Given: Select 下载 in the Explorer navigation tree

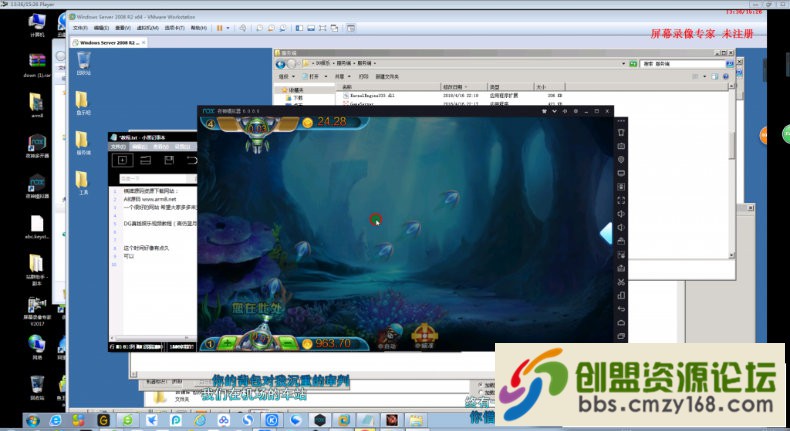Looking at the screenshot, I should pyautogui.click(x=298, y=98).
